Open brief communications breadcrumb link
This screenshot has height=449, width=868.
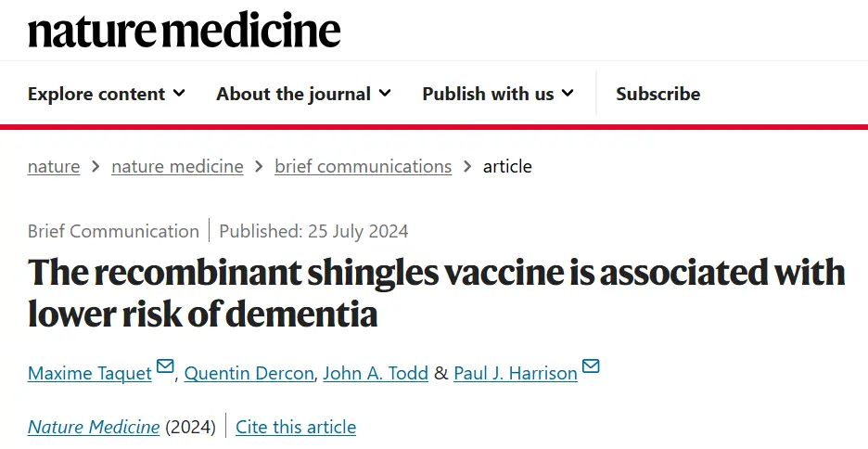point(364,167)
